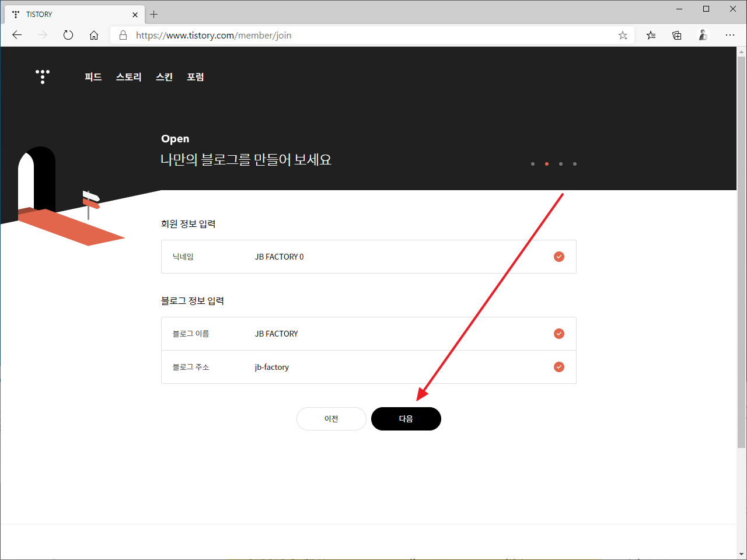Click the 블로그 주소 label
The image size is (747, 560).
click(x=191, y=367)
